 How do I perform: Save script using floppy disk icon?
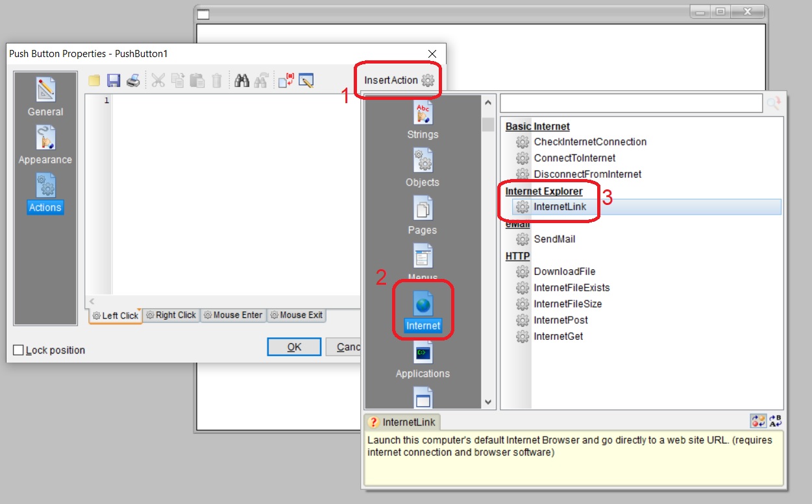pyautogui.click(x=114, y=80)
